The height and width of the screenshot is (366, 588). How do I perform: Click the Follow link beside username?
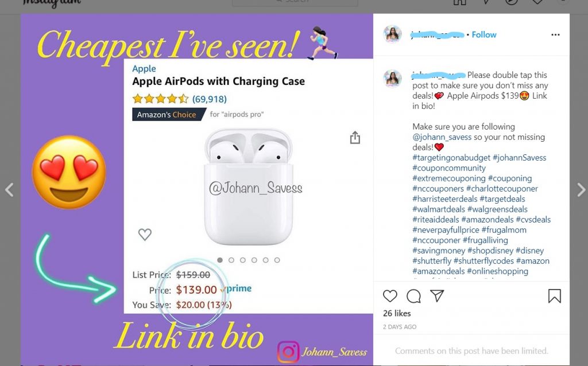(483, 34)
